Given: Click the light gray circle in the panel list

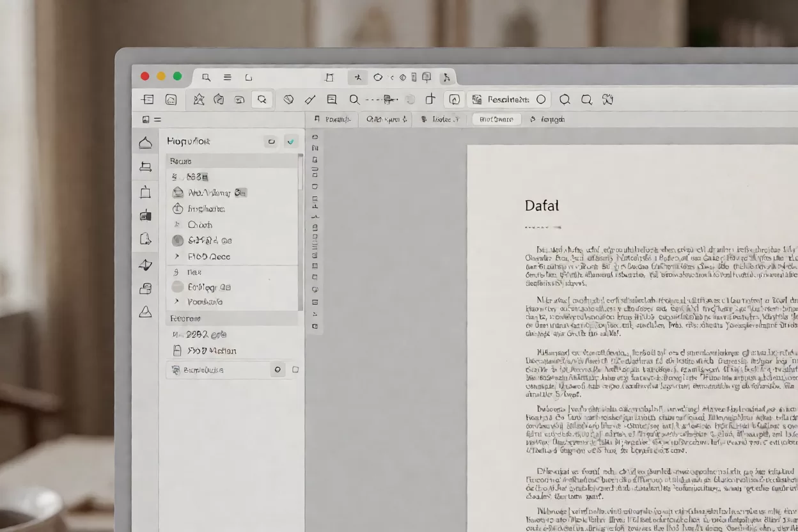Looking at the screenshot, I should tap(178, 287).
